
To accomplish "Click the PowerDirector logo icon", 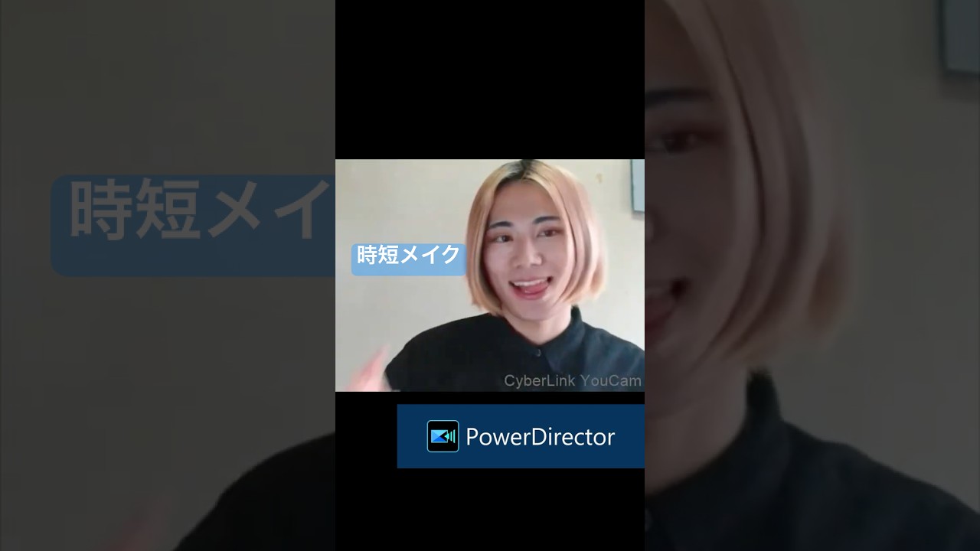I will pos(443,436).
